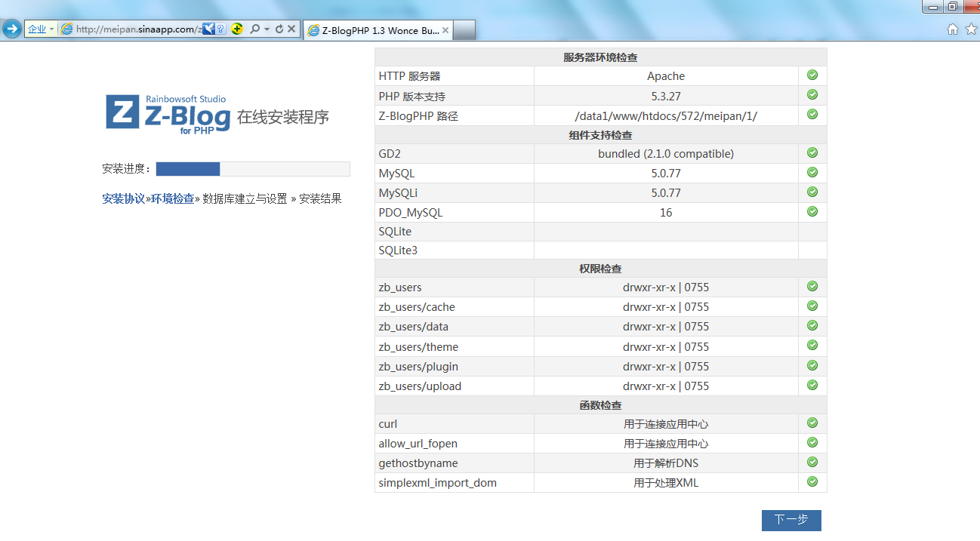
Task: Click green check for curl row
Action: click(812, 423)
